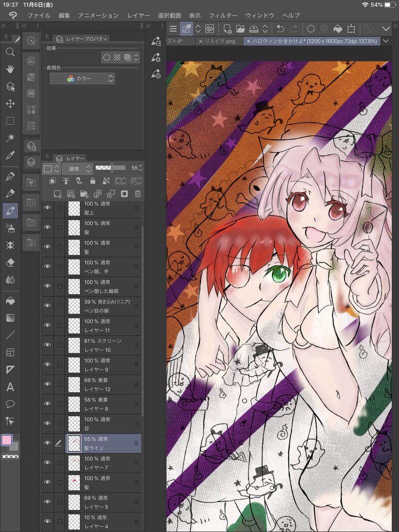Open the レイヤー menu
Screen dimensions: 399x532
tap(138, 15)
